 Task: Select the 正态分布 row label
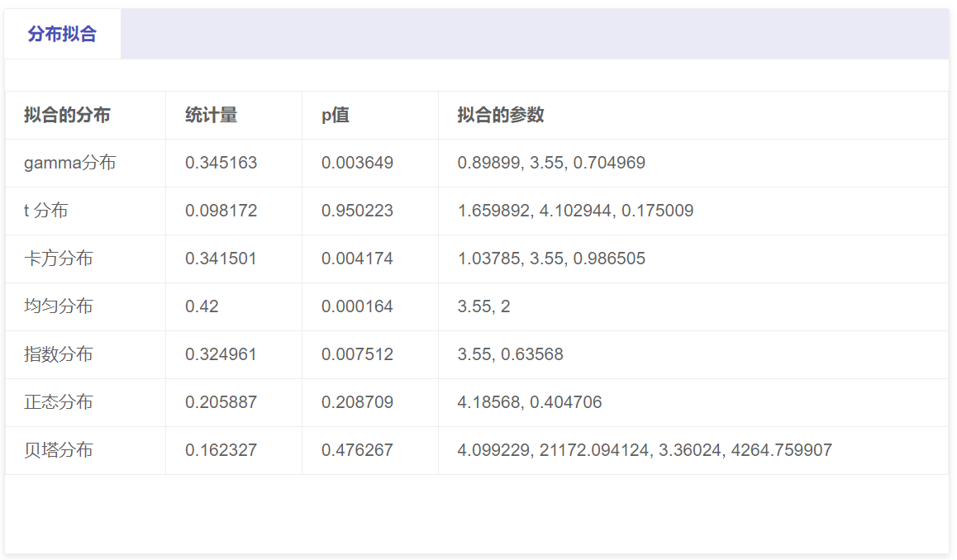(59, 402)
